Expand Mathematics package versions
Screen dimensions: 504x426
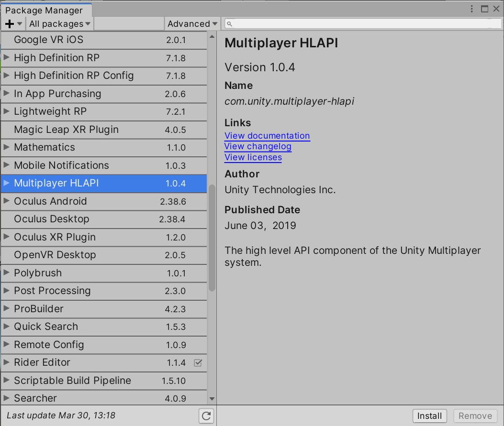[x=6, y=147]
